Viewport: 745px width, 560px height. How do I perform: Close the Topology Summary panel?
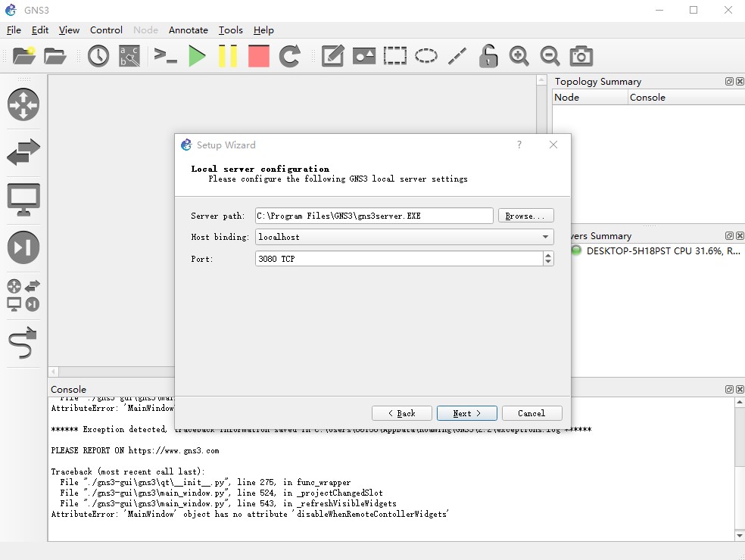point(740,81)
